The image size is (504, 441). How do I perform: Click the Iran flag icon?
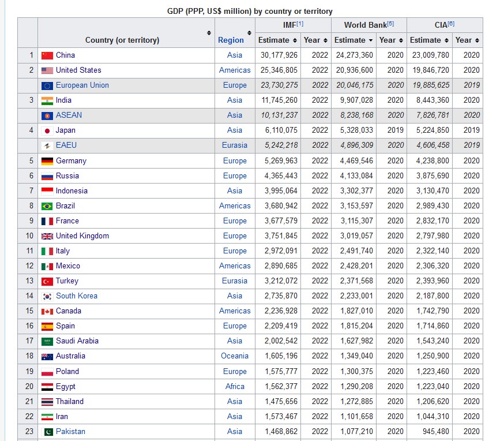pos(47,417)
